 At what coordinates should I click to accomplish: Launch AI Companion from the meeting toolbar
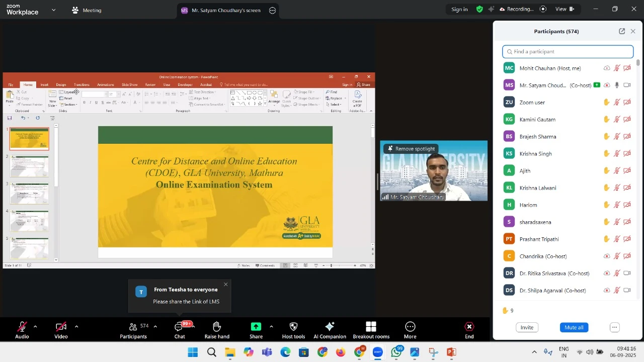(330, 330)
